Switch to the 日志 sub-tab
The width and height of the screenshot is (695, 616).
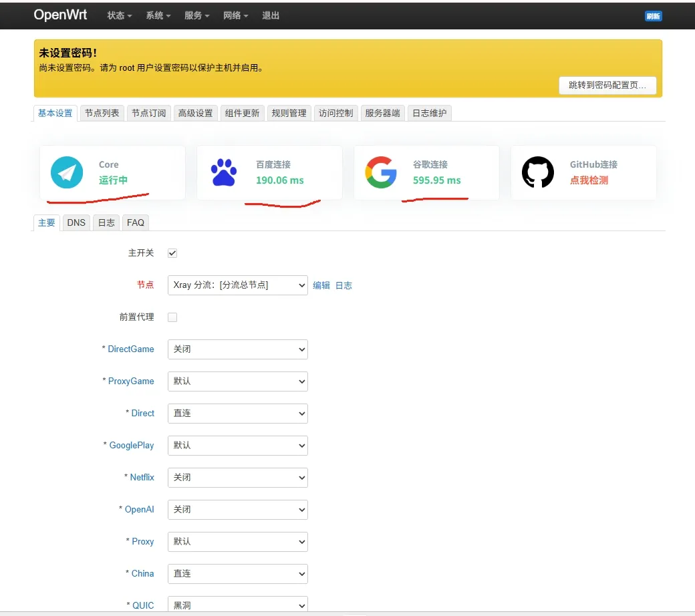tap(106, 222)
